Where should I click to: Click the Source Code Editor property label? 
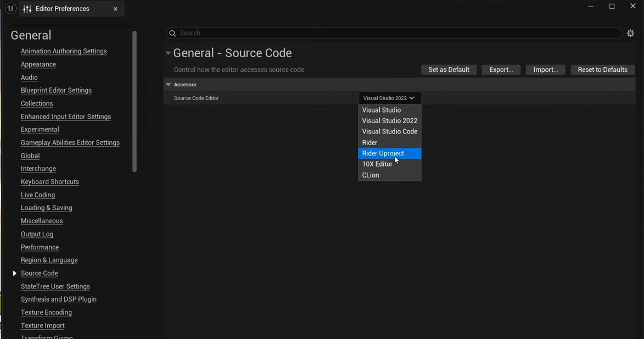(197, 98)
